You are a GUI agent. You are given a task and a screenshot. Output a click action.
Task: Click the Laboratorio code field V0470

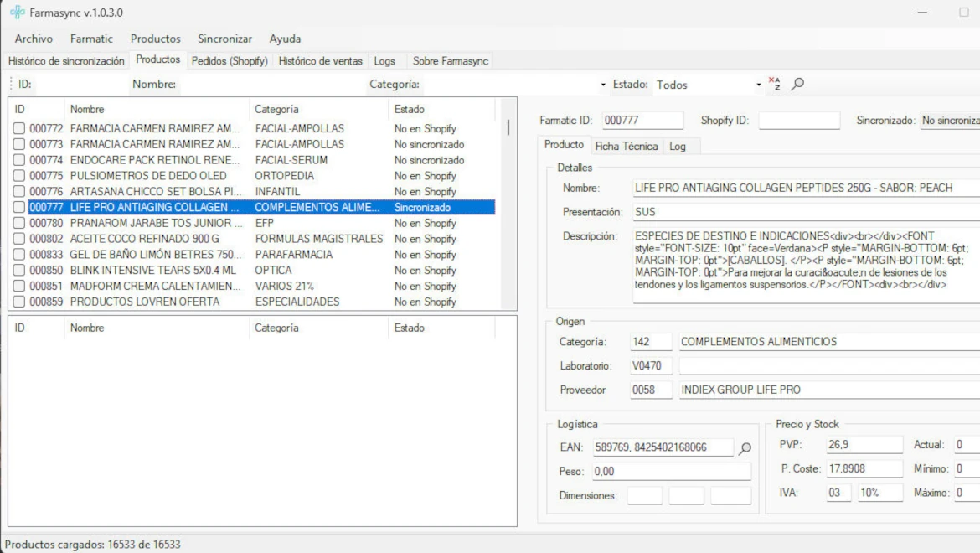[652, 366]
